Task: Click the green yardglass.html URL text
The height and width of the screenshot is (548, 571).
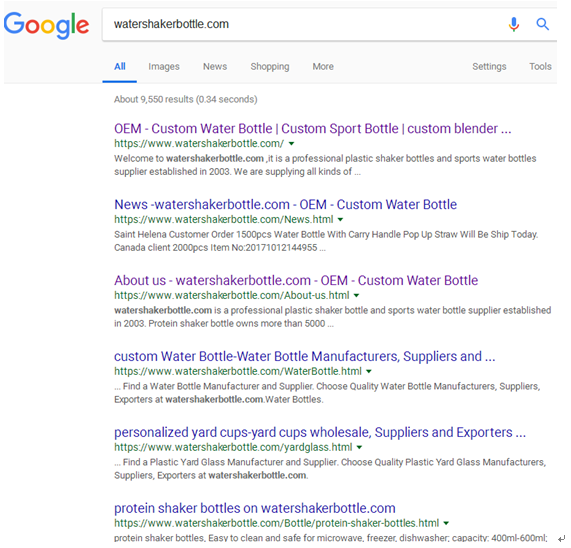Action: [x=233, y=447]
